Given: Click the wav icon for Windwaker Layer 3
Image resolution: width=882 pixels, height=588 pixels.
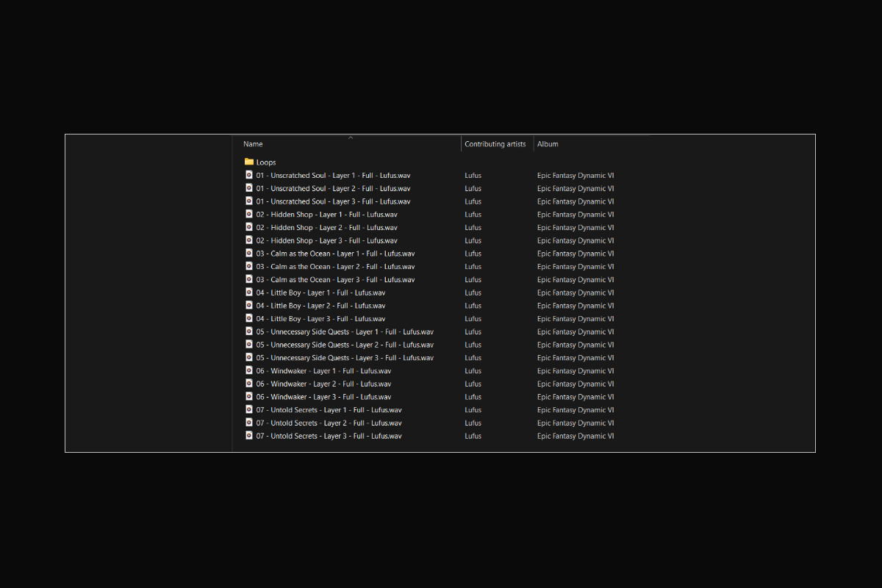Looking at the screenshot, I should 248,397.
